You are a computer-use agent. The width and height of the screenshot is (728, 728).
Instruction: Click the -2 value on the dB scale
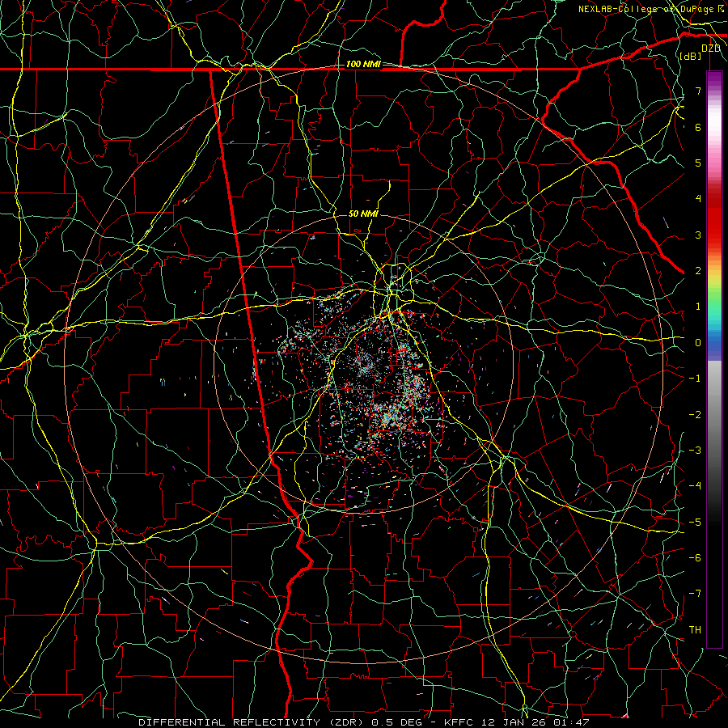[695, 414]
